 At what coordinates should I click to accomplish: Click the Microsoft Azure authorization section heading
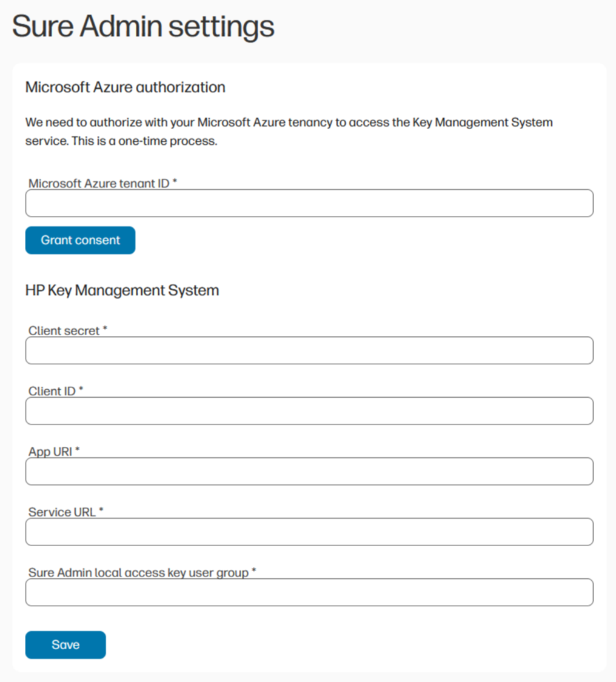click(x=125, y=87)
